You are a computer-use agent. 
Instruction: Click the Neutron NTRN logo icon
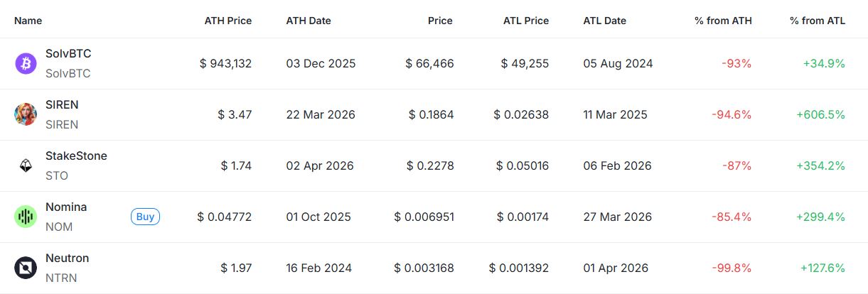pos(26,268)
